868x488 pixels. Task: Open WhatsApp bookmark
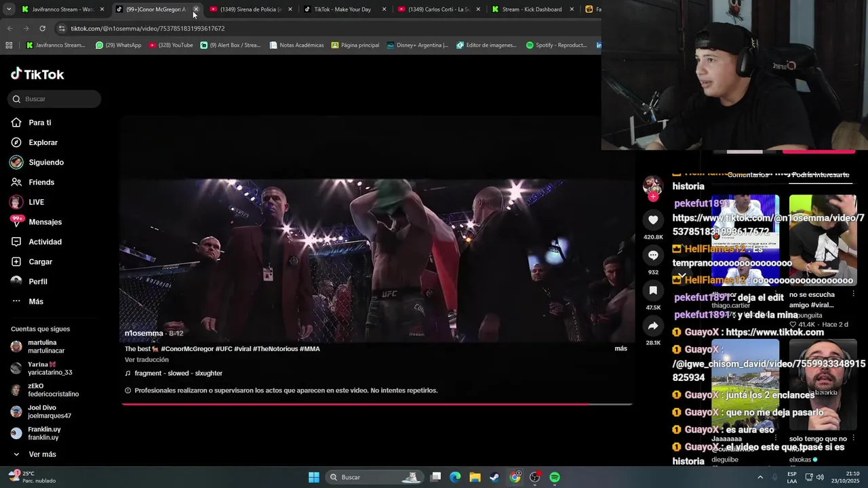[x=119, y=45]
